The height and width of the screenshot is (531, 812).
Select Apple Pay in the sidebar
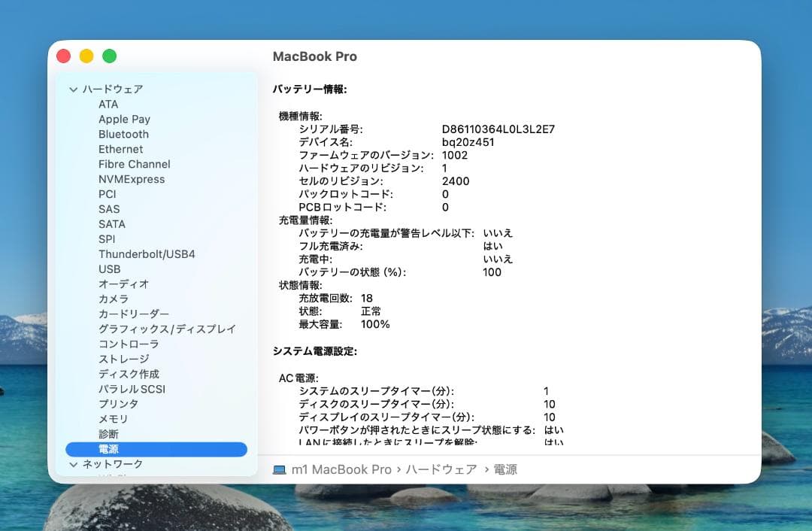click(124, 119)
